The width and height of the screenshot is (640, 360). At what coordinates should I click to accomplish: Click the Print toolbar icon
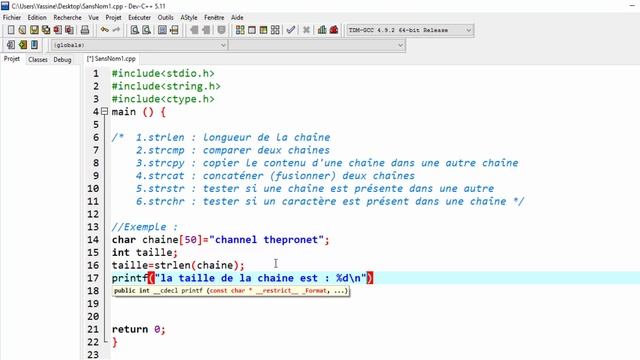[x=85, y=30]
